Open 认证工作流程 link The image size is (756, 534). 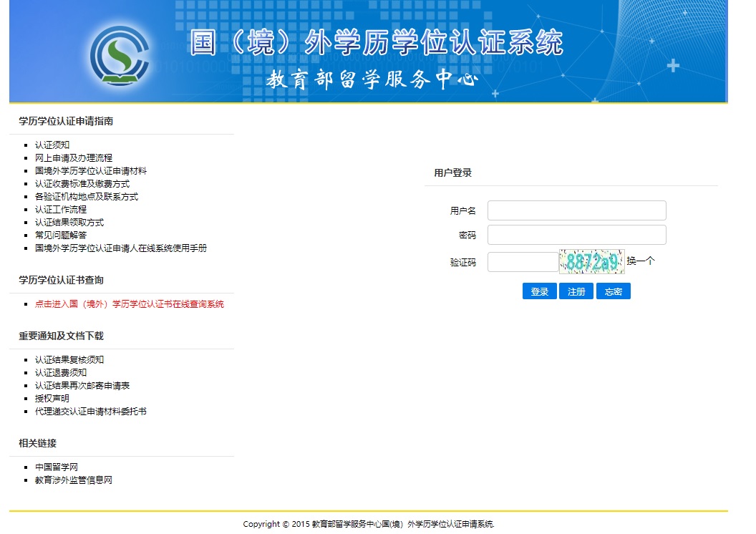point(61,209)
